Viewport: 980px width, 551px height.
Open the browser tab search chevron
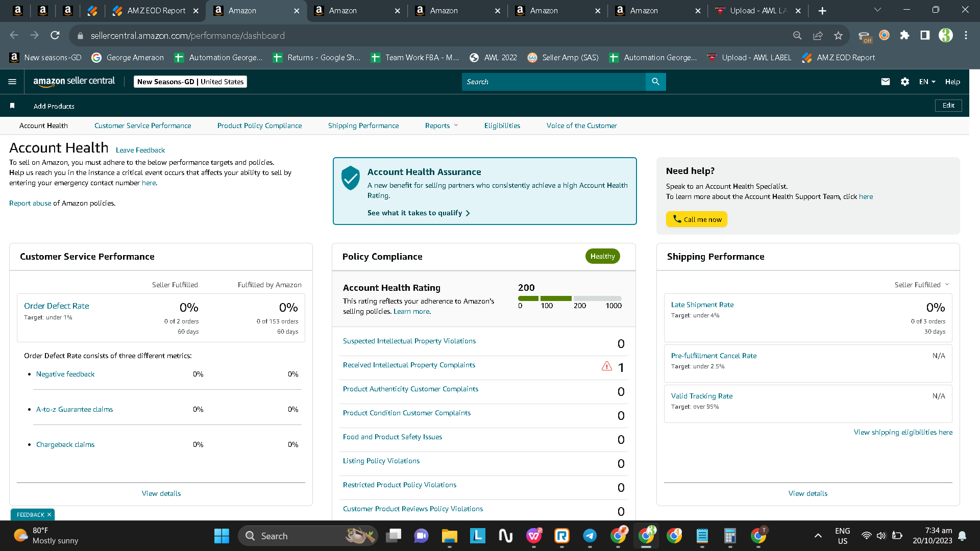coord(878,10)
